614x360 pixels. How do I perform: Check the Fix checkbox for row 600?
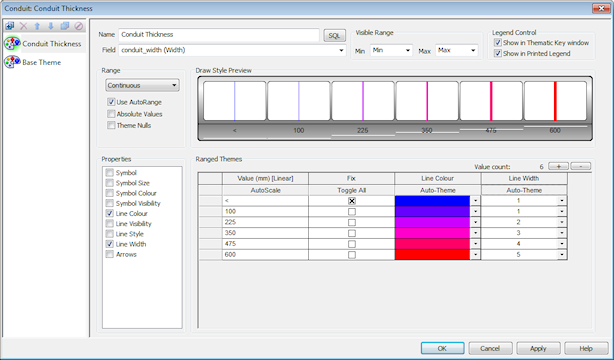point(352,255)
